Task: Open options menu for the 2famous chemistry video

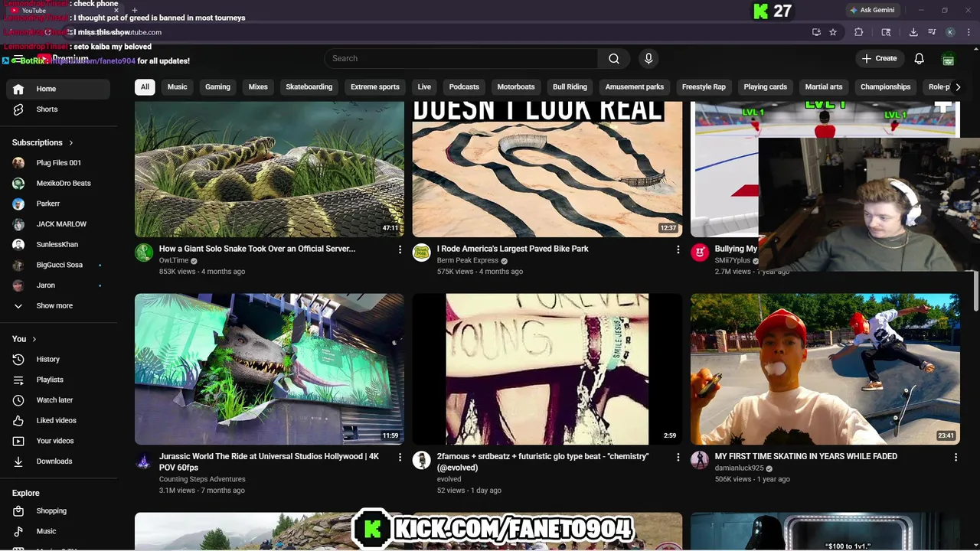Action: [x=678, y=457]
